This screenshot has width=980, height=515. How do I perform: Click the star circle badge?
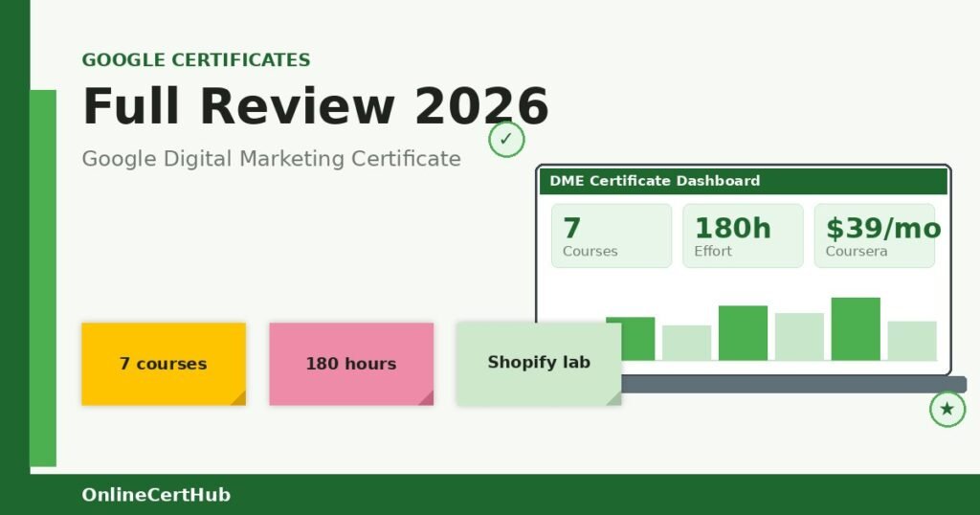pyautogui.click(x=947, y=410)
